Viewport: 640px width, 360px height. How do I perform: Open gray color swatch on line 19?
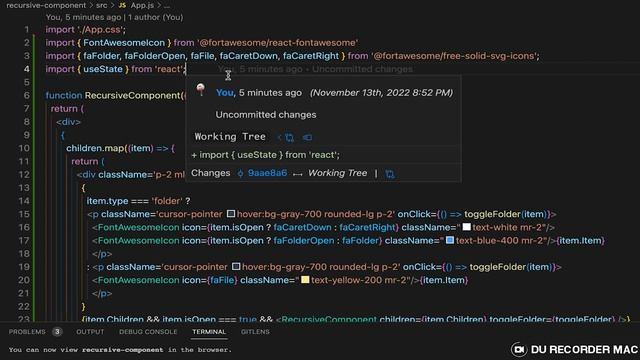pyautogui.click(x=236, y=267)
